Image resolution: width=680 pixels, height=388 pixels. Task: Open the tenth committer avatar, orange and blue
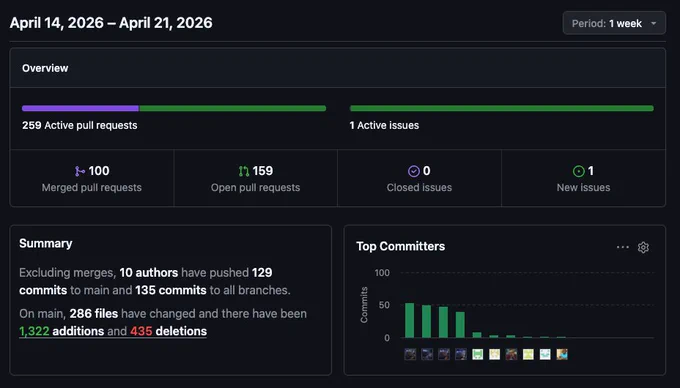[x=562, y=354]
